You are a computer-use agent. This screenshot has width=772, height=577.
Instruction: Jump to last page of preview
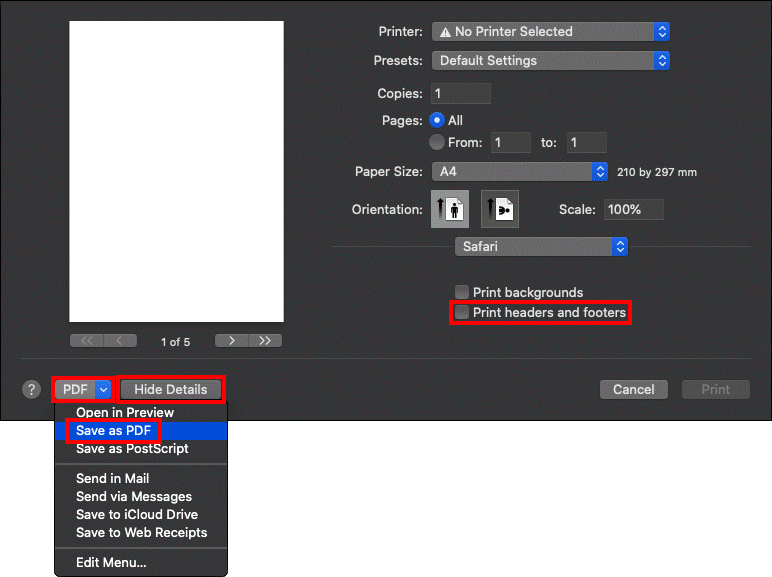(x=265, y=341)
